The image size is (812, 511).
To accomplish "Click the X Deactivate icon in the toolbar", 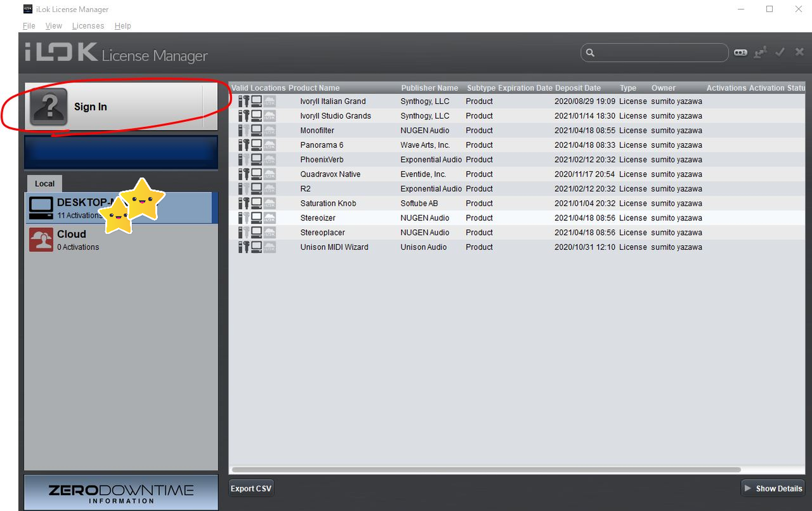I will (x=799, y=52).
